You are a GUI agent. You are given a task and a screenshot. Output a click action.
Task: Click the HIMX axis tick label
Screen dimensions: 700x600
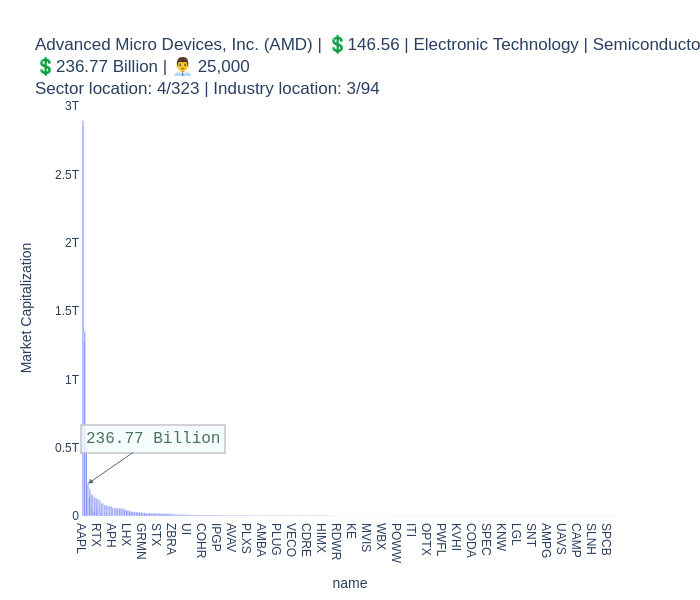click(321, 538)
